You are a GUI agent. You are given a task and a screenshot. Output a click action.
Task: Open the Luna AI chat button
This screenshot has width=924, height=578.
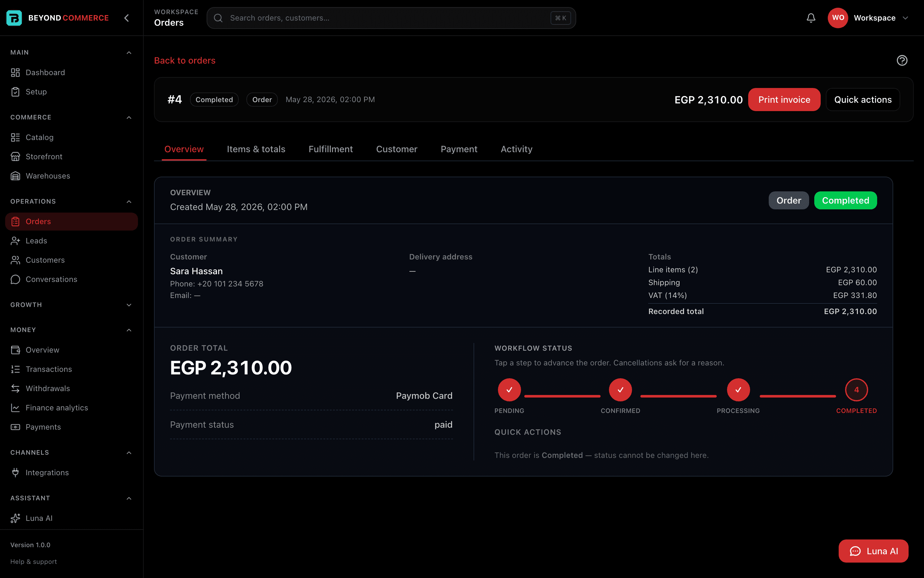[x=874, y=551]
